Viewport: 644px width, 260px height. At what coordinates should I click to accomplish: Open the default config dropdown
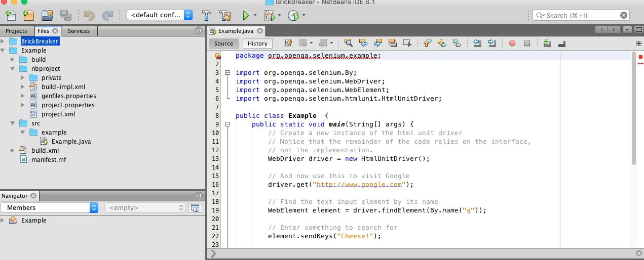coord(160,15)
